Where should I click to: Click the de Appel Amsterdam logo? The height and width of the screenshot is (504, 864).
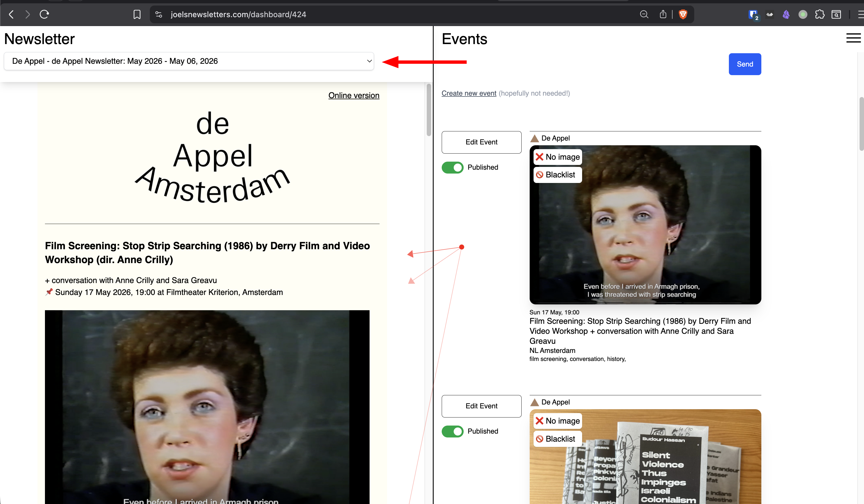pos(213,157)
